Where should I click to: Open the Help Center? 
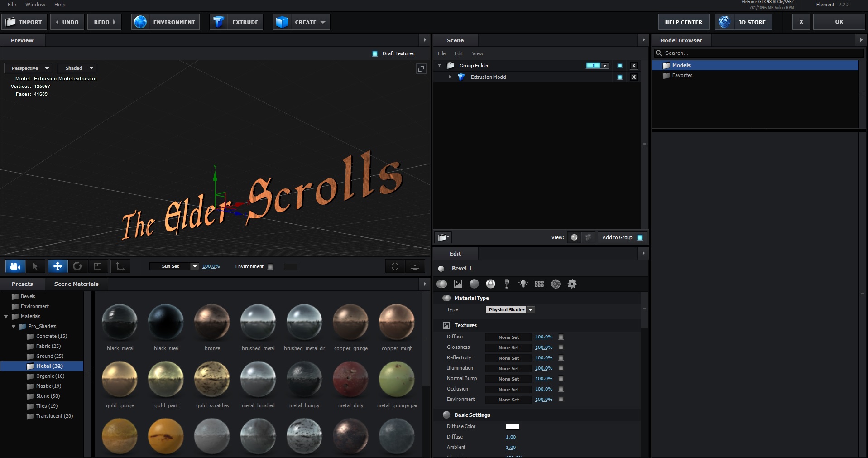tap(684, 22)
